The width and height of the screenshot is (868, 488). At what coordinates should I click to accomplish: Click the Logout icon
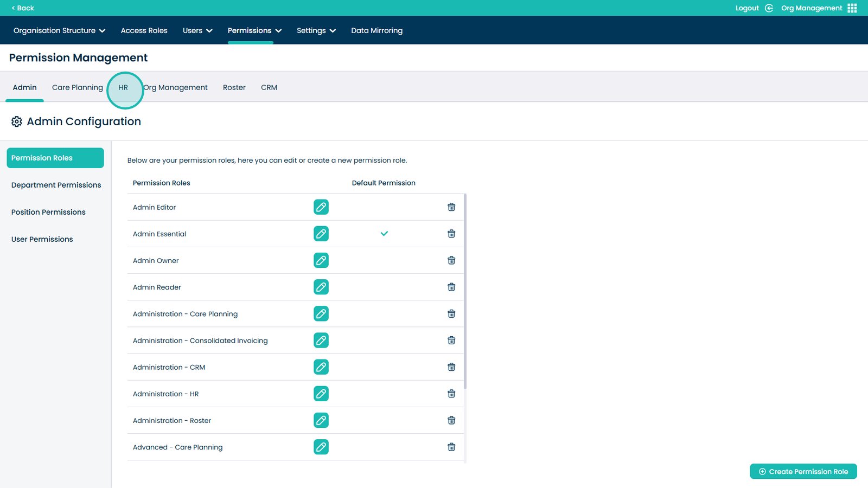769,8
